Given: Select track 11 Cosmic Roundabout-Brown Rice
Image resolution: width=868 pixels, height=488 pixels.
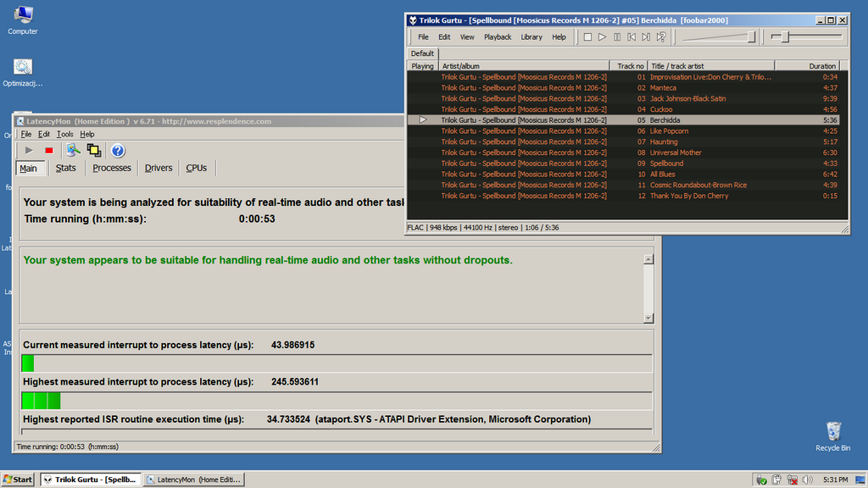Looking at the screenshot, I should [623, 185].
